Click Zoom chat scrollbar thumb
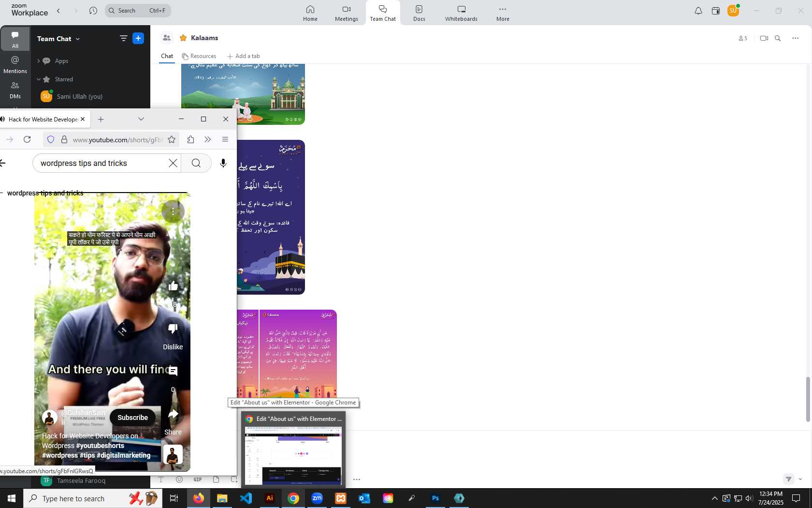This screenshot has width=812, height=508. (x=808, y=399)
